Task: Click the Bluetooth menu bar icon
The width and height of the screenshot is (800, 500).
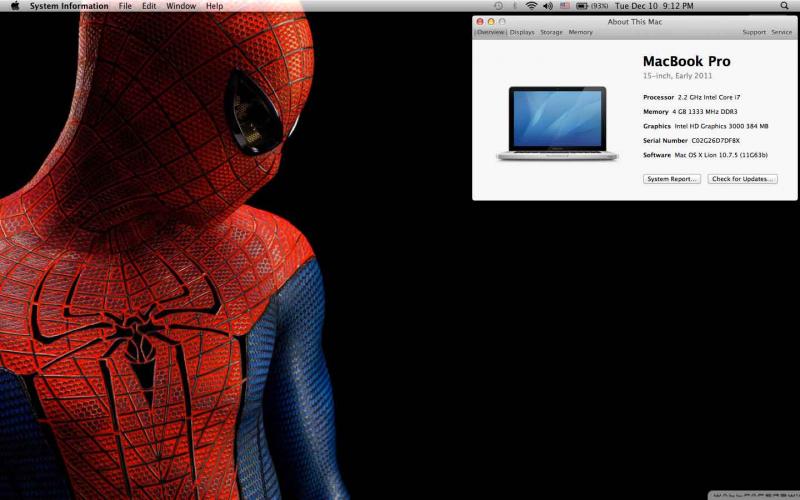Action: pyautogui.click(x=514, y=6)
